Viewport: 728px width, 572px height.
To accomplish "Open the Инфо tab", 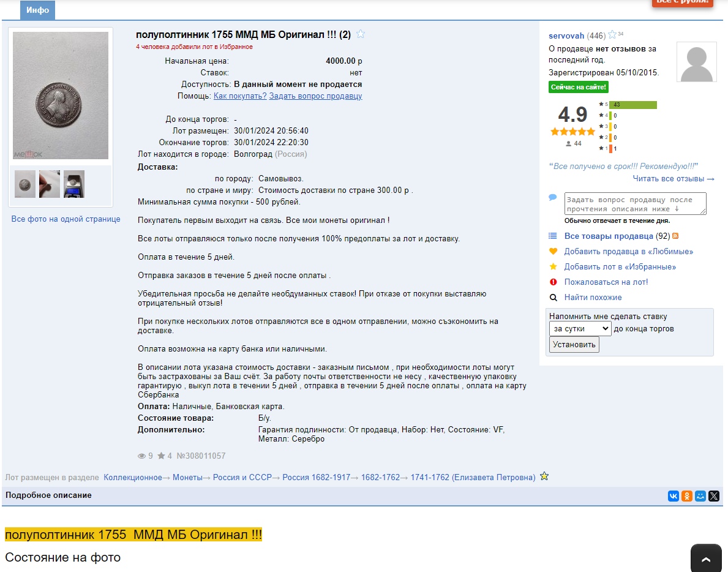I will (37, 10).
